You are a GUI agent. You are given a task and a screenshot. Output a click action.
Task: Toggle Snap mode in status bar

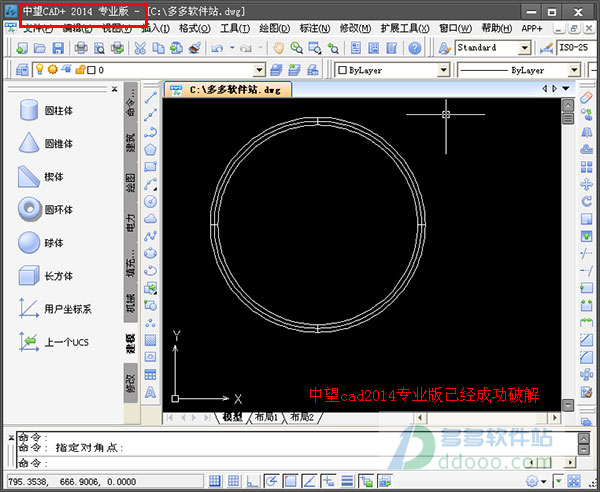click(215, 481)
